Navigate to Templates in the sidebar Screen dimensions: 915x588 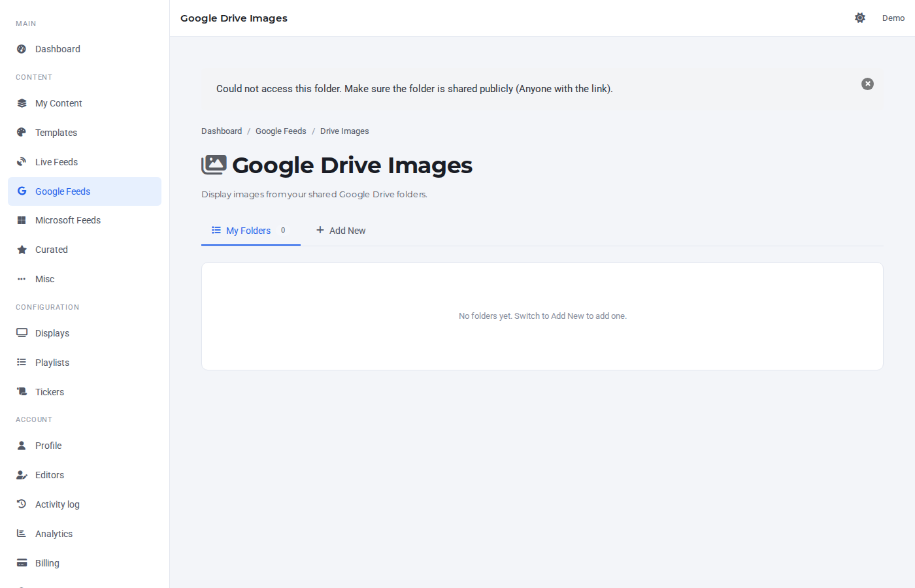coord(84,133)
